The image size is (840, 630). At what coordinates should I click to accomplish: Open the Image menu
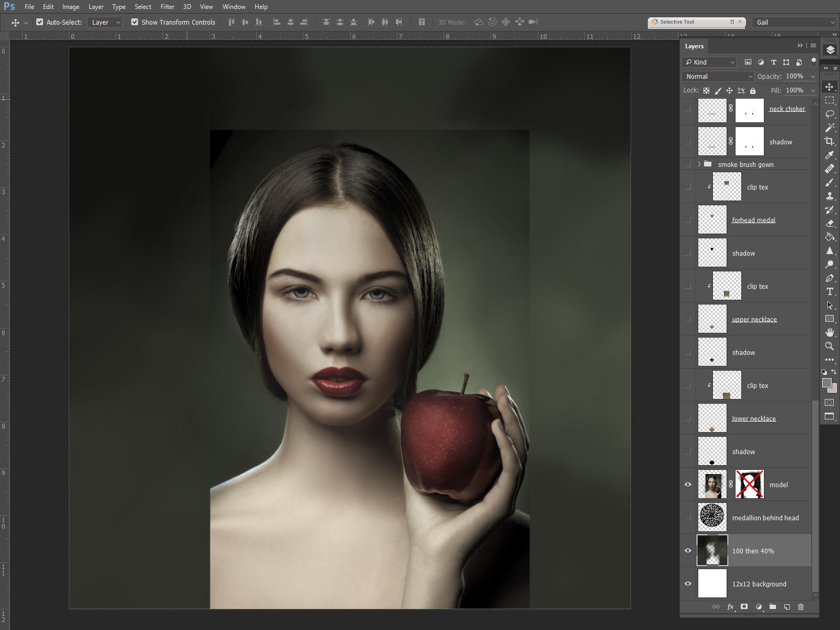click(71, 7)
